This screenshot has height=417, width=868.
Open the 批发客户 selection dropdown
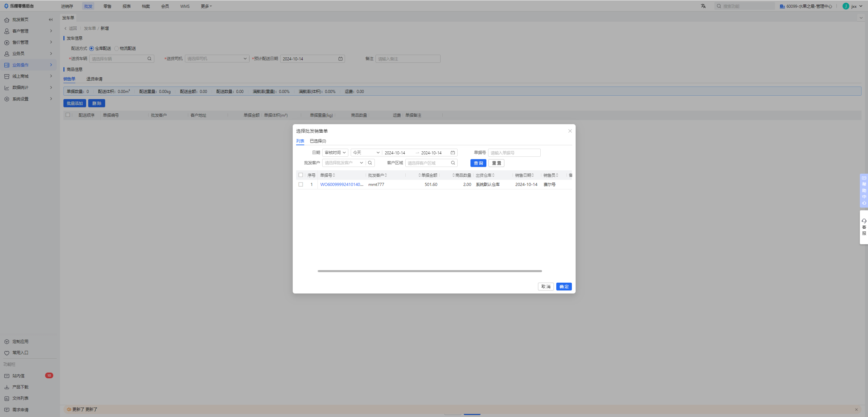pos(344,163)
